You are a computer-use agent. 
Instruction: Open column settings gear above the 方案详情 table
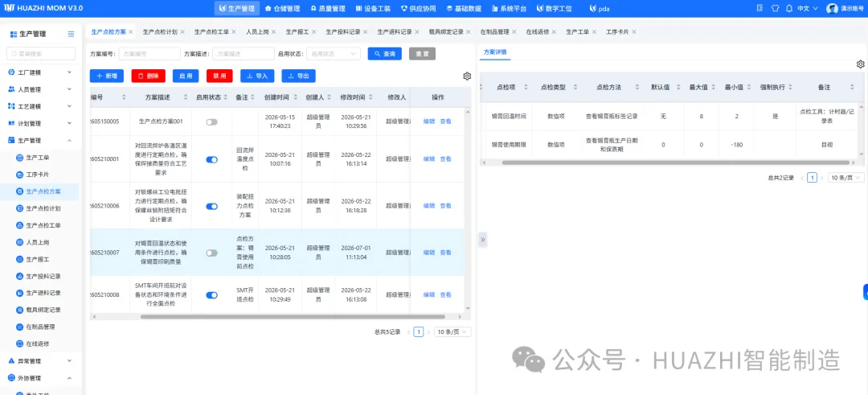click(x=860, y=64)
